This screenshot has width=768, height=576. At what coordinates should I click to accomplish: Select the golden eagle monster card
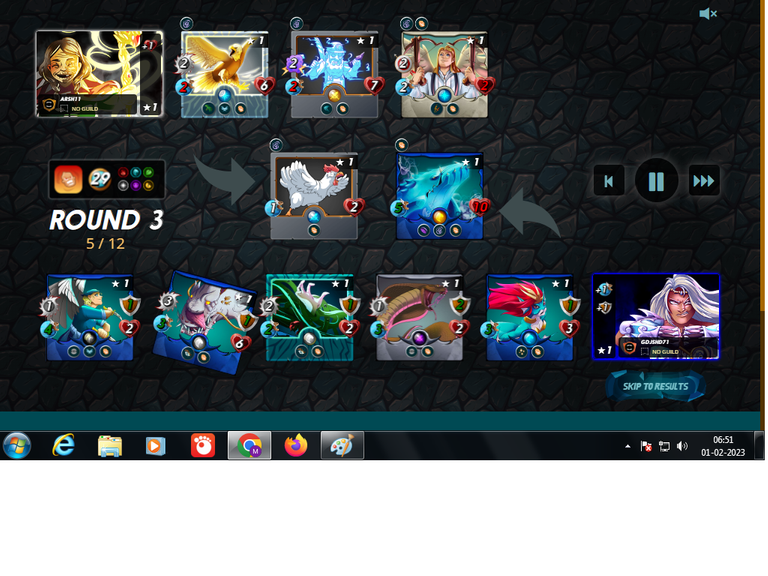[x=225, y=74]
